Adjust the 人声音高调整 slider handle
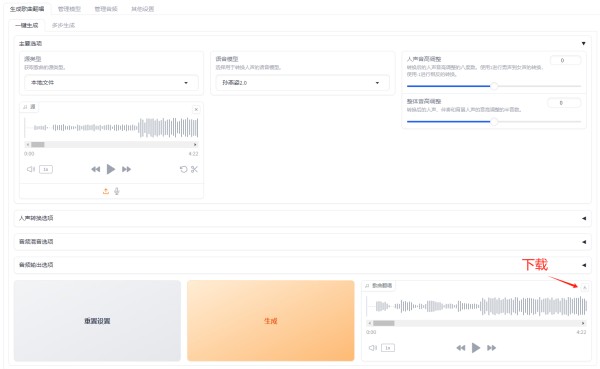600x369 pixels. point(494,86)
